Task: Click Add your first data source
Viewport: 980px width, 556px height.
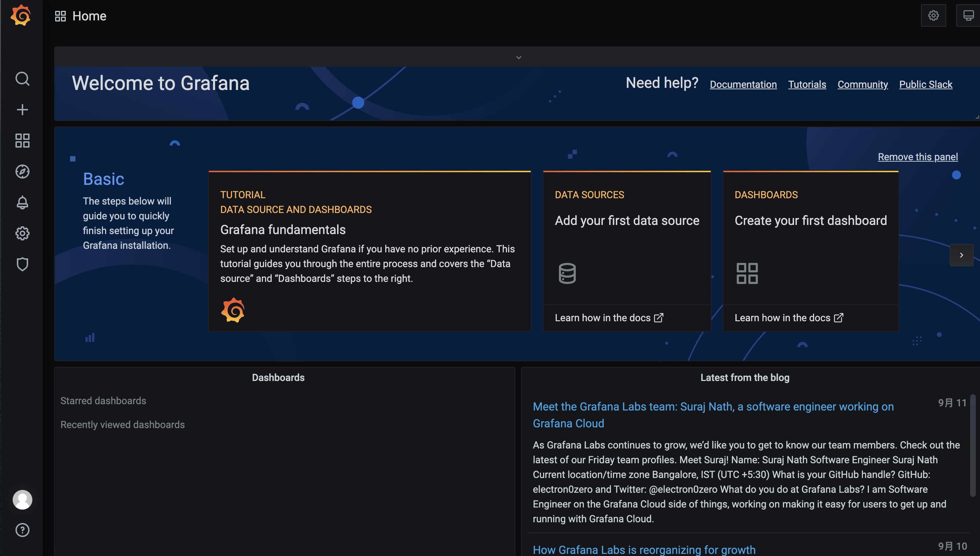Action: click(627, 221)
